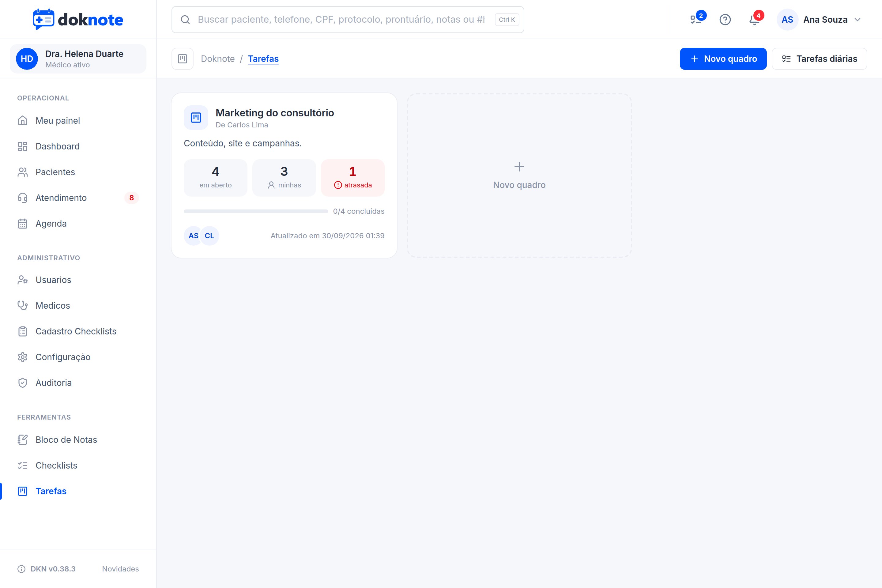Open Pacientes in the sidebar
Image resolution: width=882 pixels, height=588 pixels.
78,172
